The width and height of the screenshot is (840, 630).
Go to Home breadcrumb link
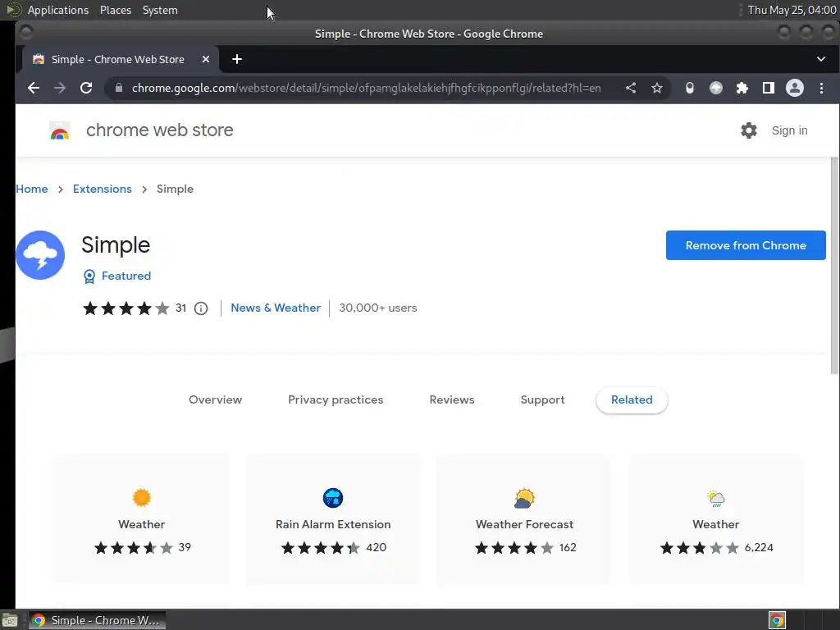click(32, 189)
